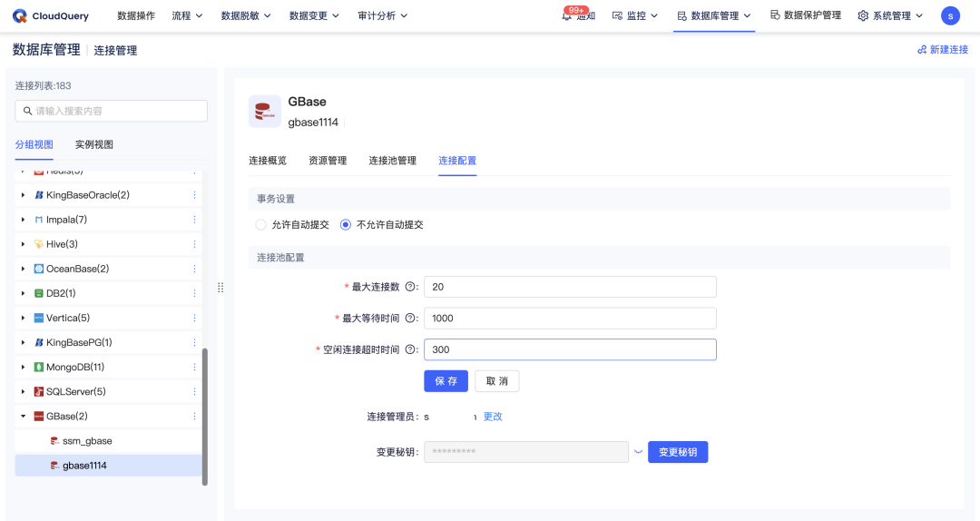
Task: Open the 系统管理 dropdown menu
Action: coord(890,15)
